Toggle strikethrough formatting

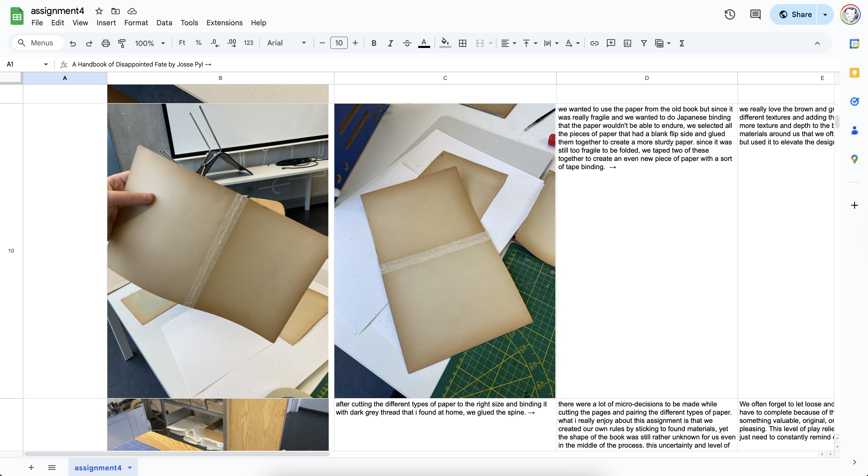click(407, 43)
